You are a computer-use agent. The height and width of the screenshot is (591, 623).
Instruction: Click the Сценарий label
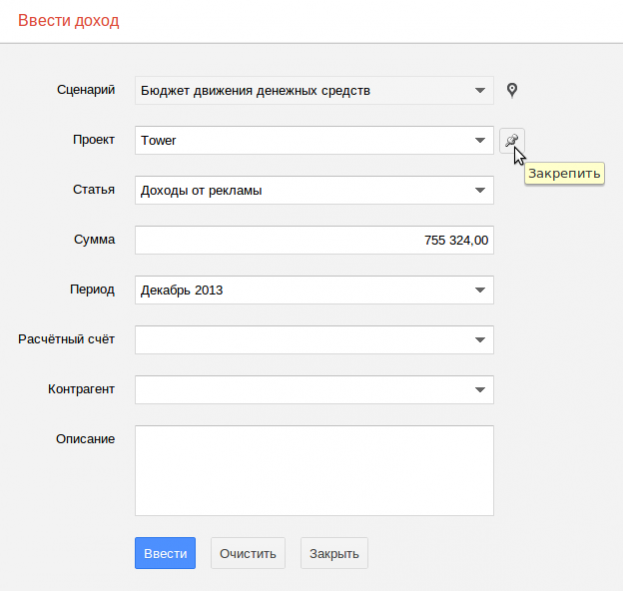tap(86, 90)
